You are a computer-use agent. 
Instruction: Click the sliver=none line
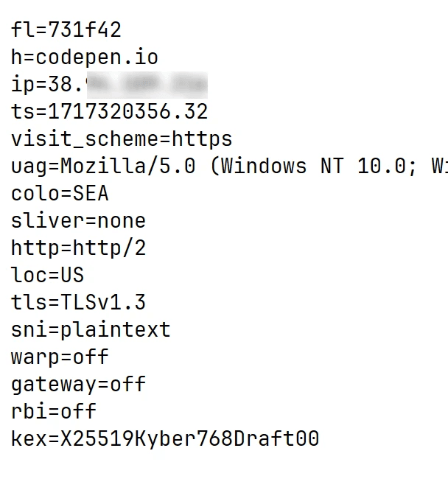[78, 221]
